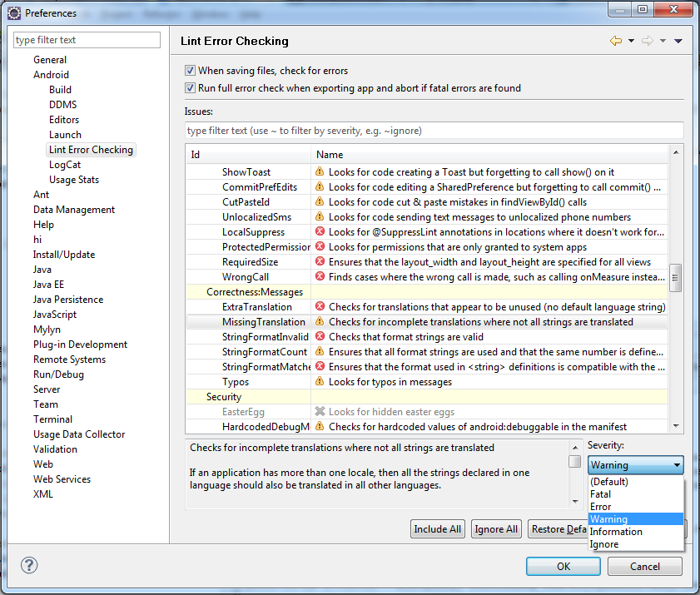Uncheck 'Run full error check when exporting app'

click(x=191, y=87)
